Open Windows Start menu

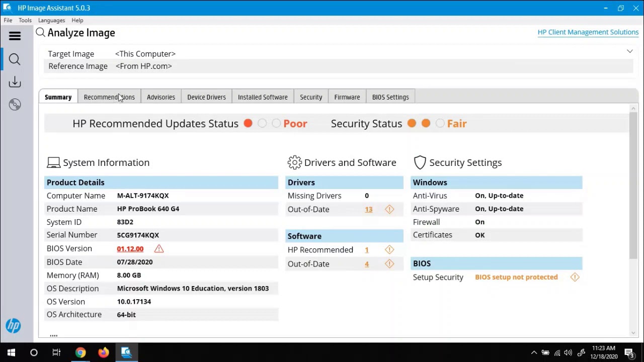(x=11, y=352)
